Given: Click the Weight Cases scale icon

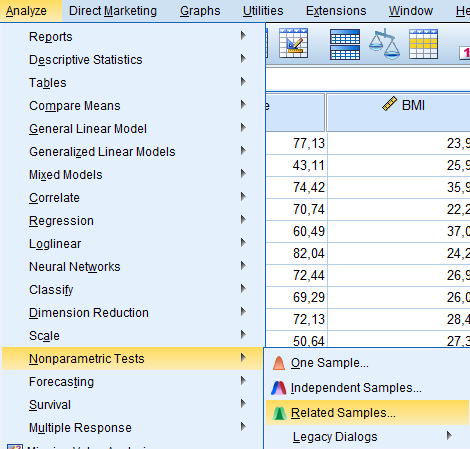Looking at the screenshot, I should 384,44.
